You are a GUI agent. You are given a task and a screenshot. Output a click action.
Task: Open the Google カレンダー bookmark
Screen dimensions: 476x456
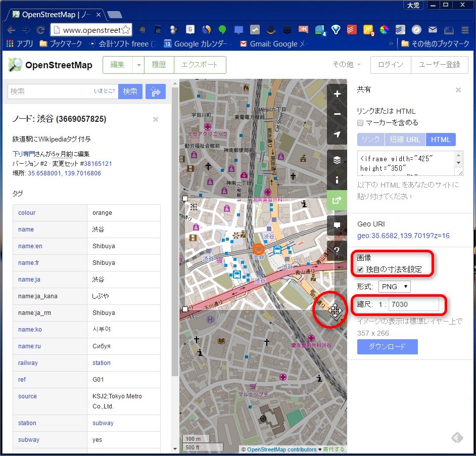[196, 44]
